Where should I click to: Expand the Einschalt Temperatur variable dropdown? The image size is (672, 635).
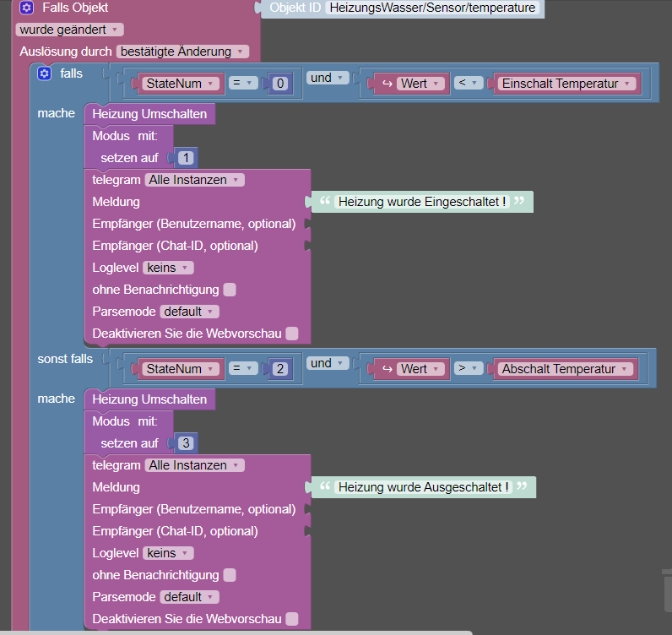(566, 84)
